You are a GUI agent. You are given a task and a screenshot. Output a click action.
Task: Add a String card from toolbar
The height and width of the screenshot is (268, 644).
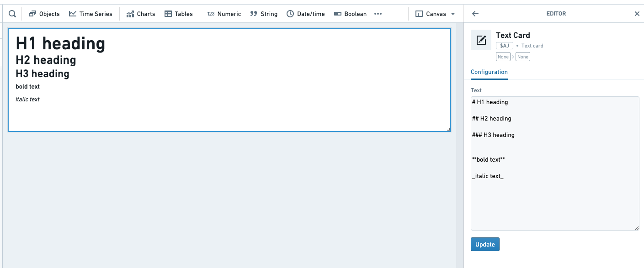click(264, 14)
